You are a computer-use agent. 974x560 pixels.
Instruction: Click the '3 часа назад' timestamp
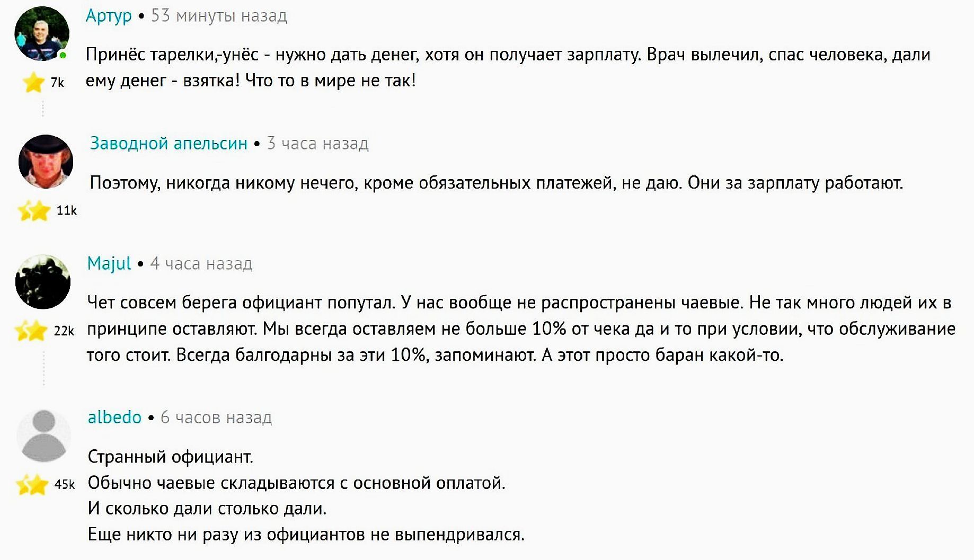pyautogui.click(x=317, y=143)
